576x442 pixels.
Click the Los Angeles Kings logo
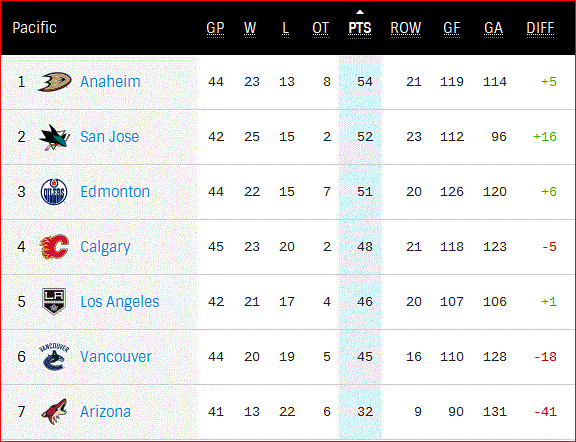coord(54,302)
